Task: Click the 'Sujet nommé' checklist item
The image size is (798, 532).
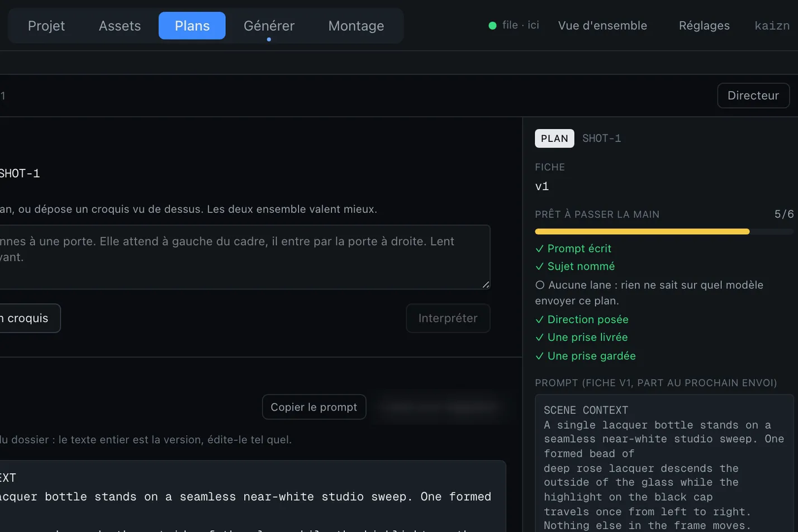Action: (x=575, y=267)
